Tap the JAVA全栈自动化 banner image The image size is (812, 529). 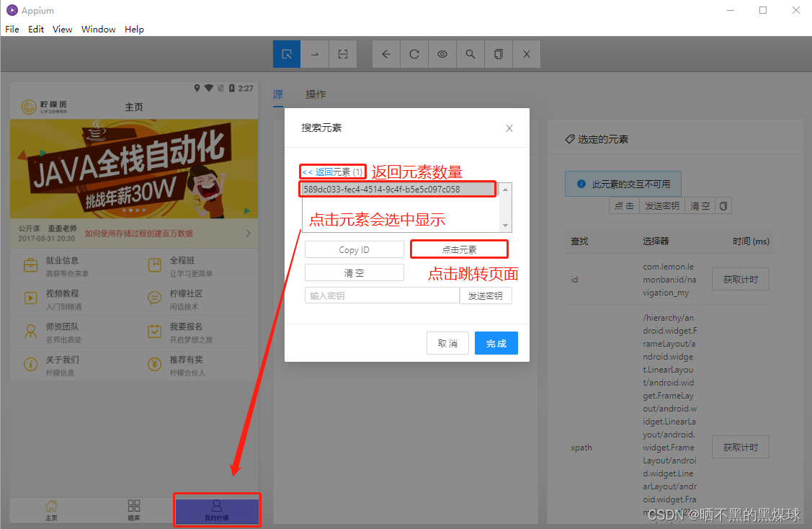[x=134, y=169]
